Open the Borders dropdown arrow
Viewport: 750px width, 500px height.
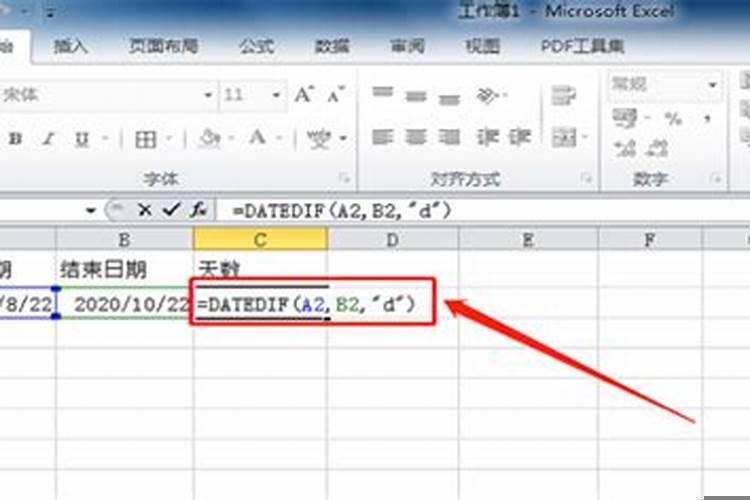[x=169, y=139]
